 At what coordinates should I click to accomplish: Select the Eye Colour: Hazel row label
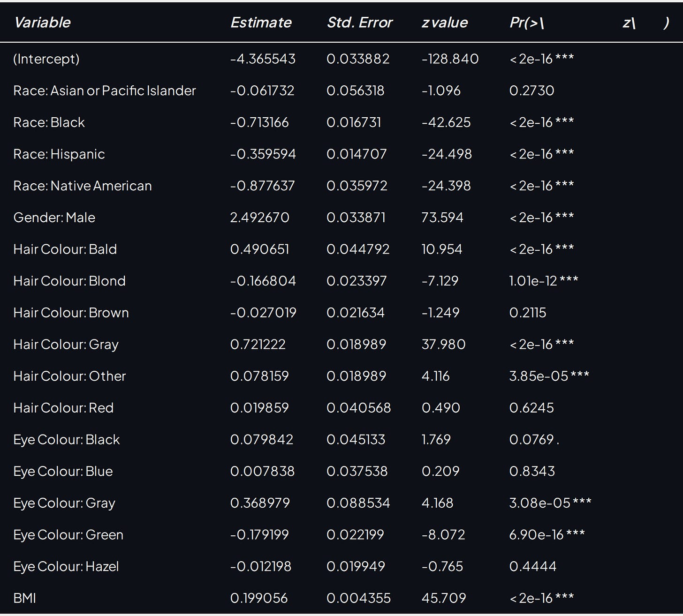point(66,566)
